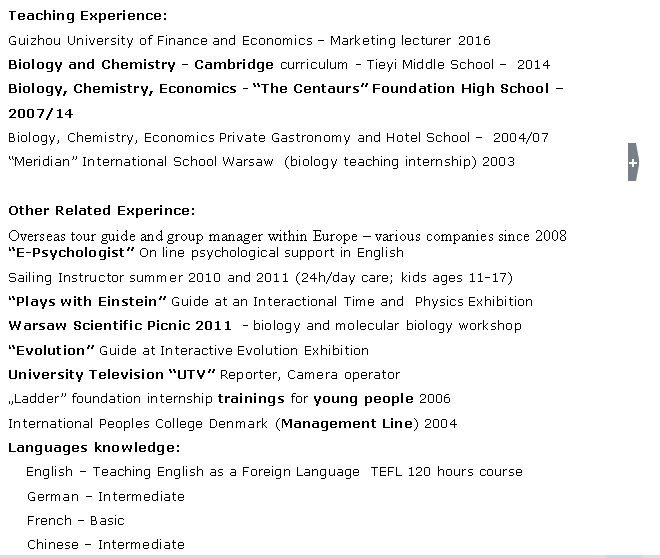
Task: Click the Overseas tour guide line
Action: pos(287,236)
